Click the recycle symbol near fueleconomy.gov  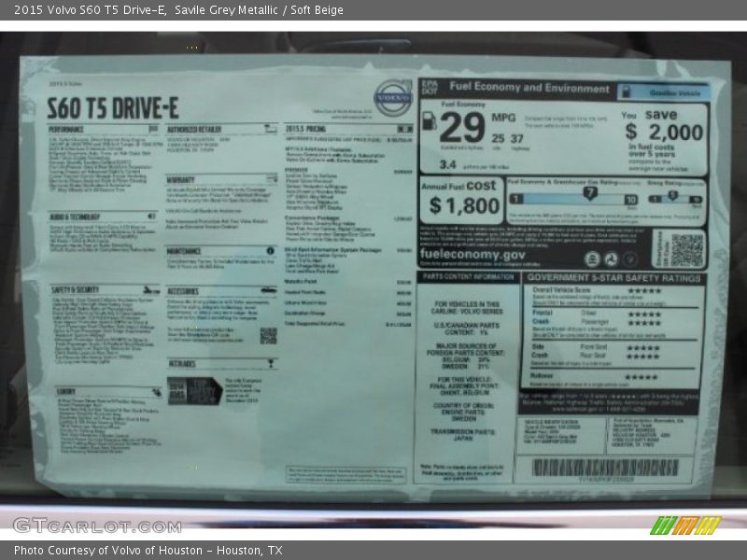[612, 259]
